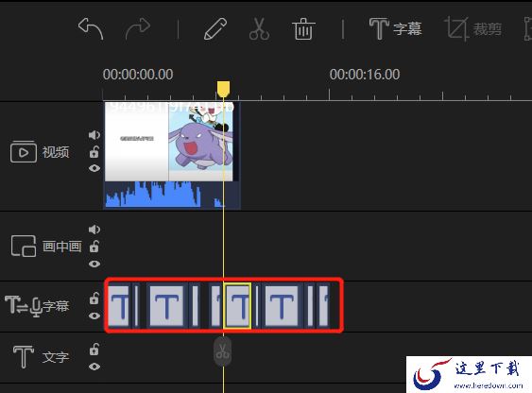Mute the 视频 track audio

click(94, 135)
